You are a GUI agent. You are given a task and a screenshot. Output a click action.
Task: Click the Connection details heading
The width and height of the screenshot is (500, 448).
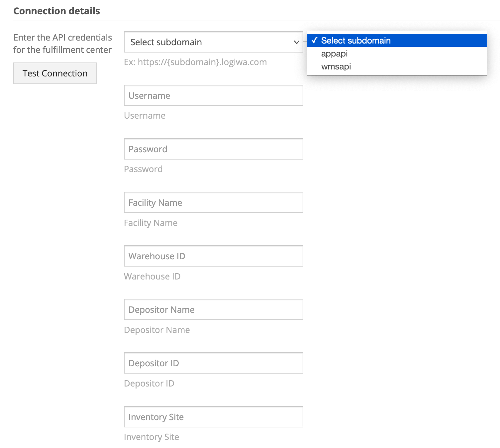56,11
